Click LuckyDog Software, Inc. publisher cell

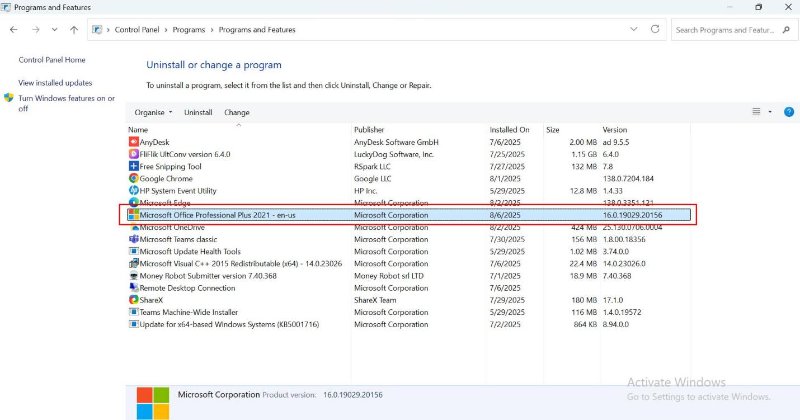pos(394,154)
